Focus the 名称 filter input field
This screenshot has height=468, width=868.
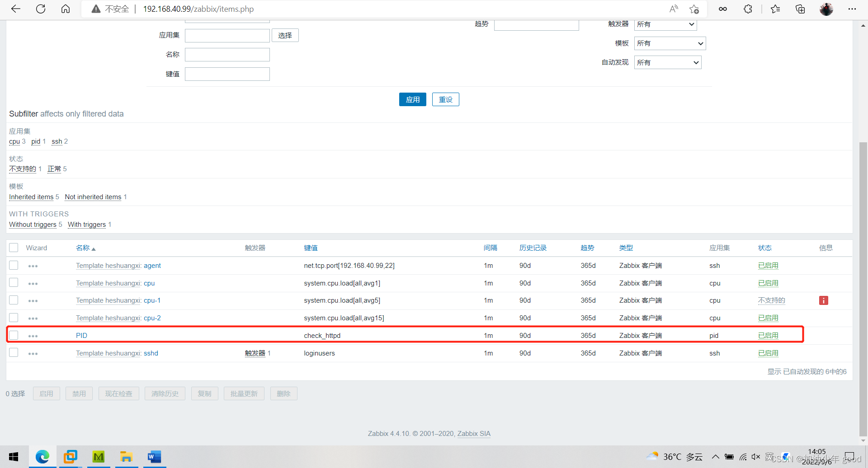pyautogui.click(x=227, y=55)
